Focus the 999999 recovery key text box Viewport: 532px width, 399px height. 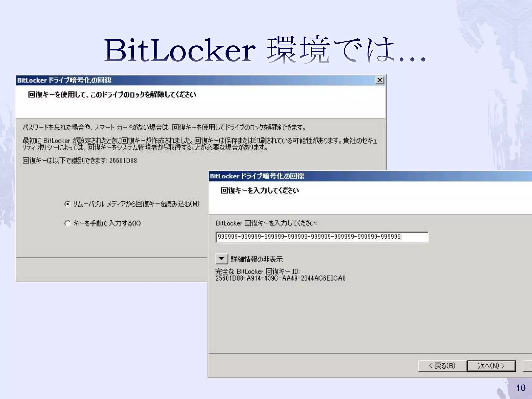pos(322,237)
